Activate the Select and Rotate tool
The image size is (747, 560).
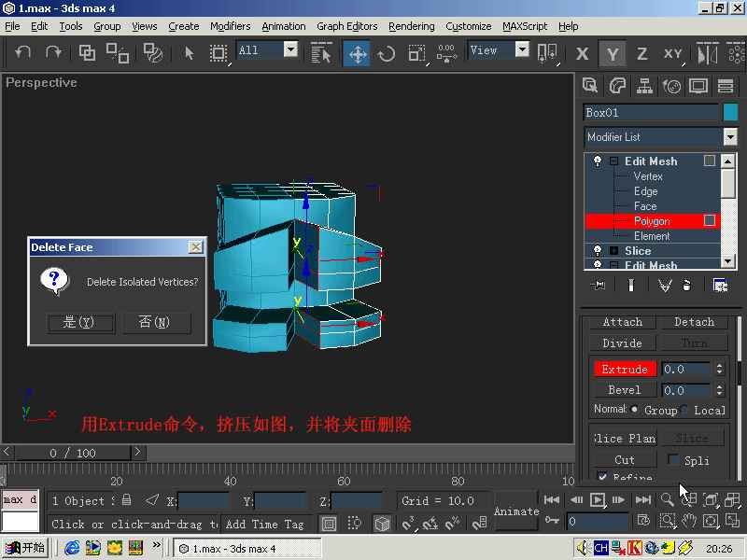point(386,53)
